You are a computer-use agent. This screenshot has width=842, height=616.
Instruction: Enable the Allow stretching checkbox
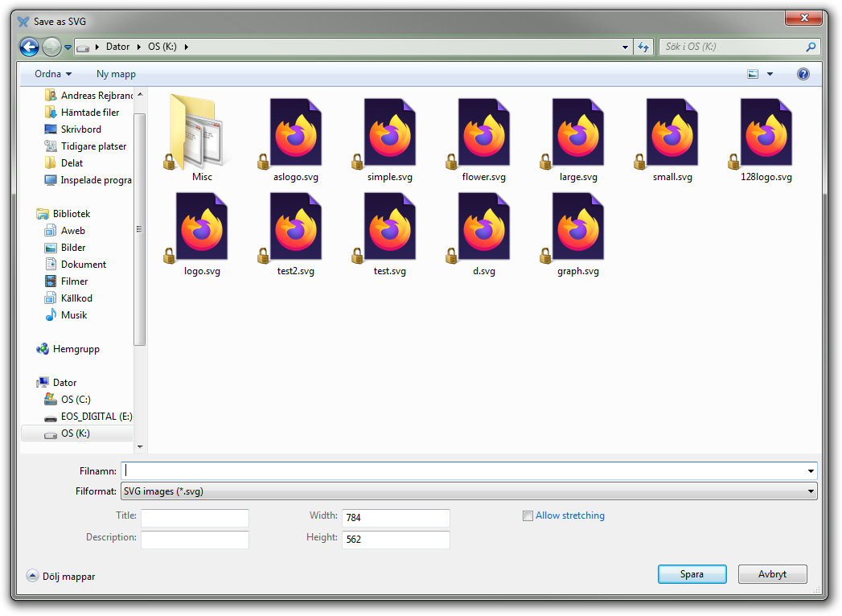[528, 516]
